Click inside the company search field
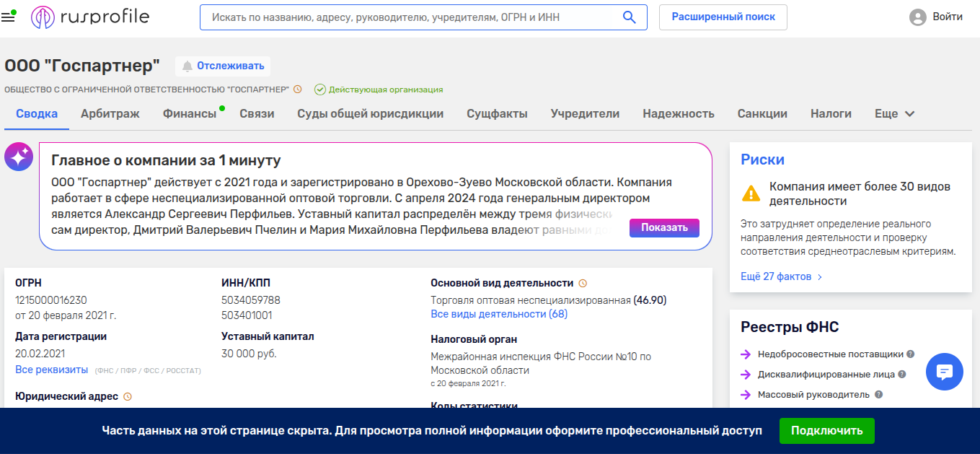 (404, 17)
